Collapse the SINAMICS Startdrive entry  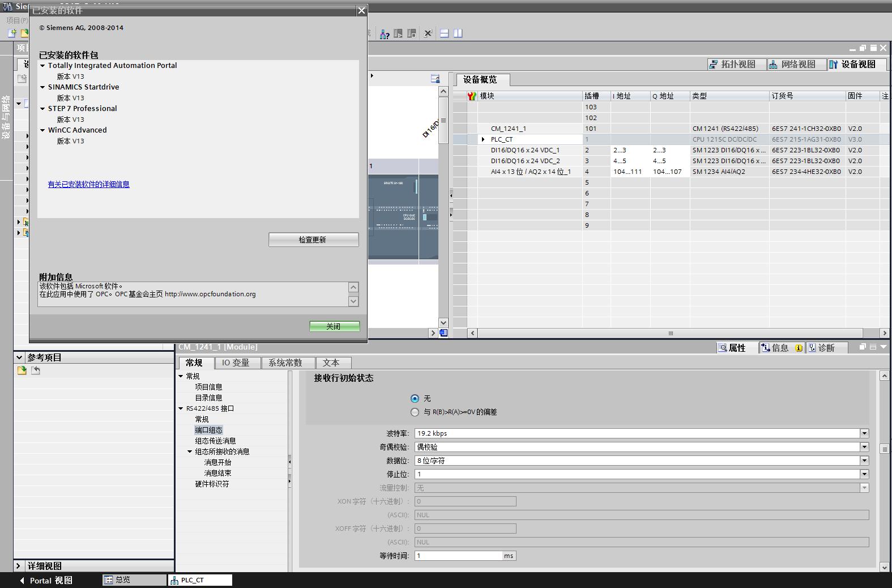click(x=42, y=87)
